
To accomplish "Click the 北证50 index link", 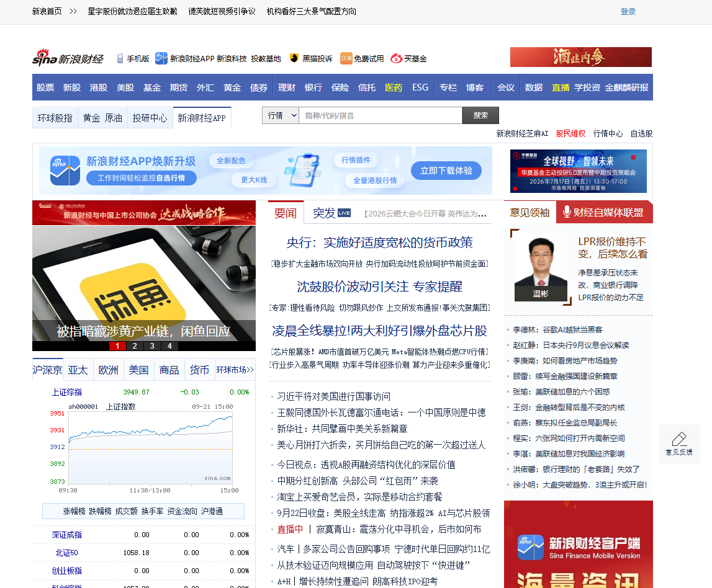I will click(67, 553).
